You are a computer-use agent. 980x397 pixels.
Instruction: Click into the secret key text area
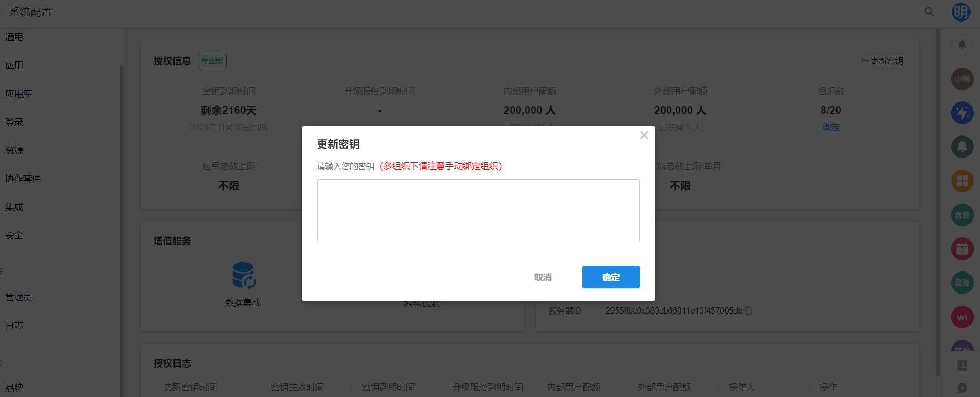click(x=478, y=211)
